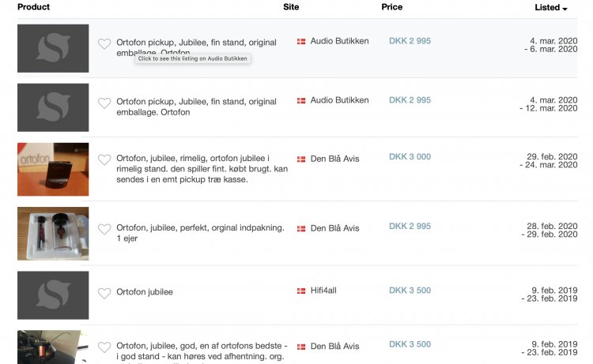Click heart icon for 'en af ortofons bedste' listing
Image resolution: width=593 pixels, height=364 pixels.
coord(104,347)
